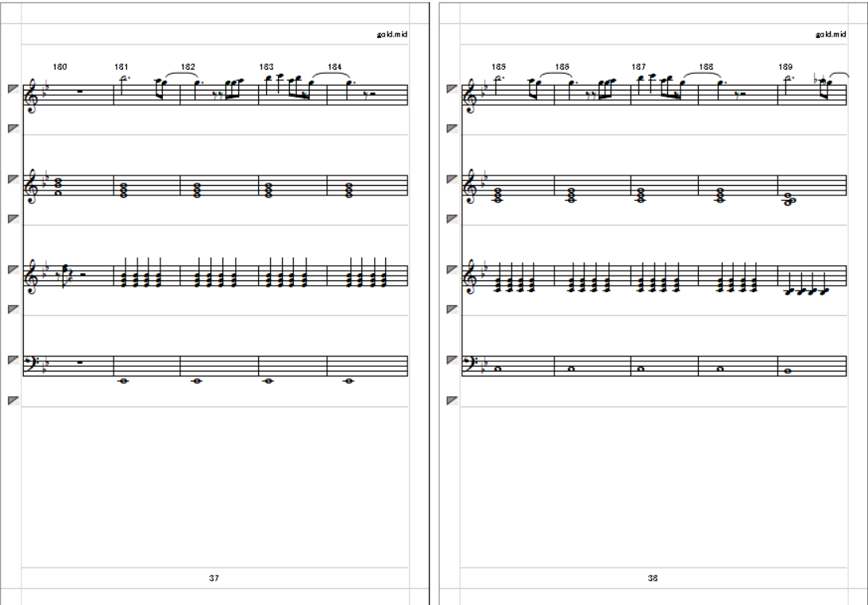Viewport: 868px width, 605px height.
Task: Select measure number 189
Action: [x=785, y=67]
